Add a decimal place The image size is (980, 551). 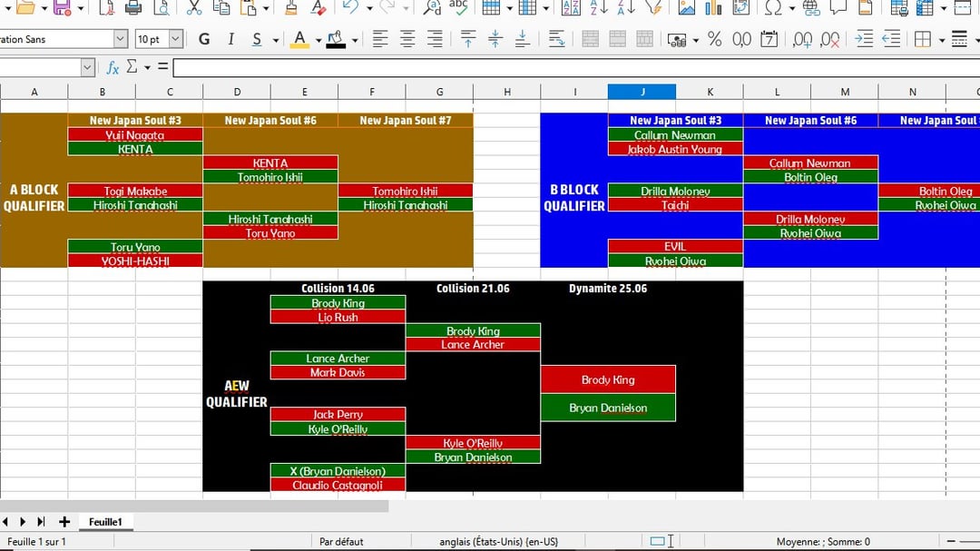click(x=802, y=39)
